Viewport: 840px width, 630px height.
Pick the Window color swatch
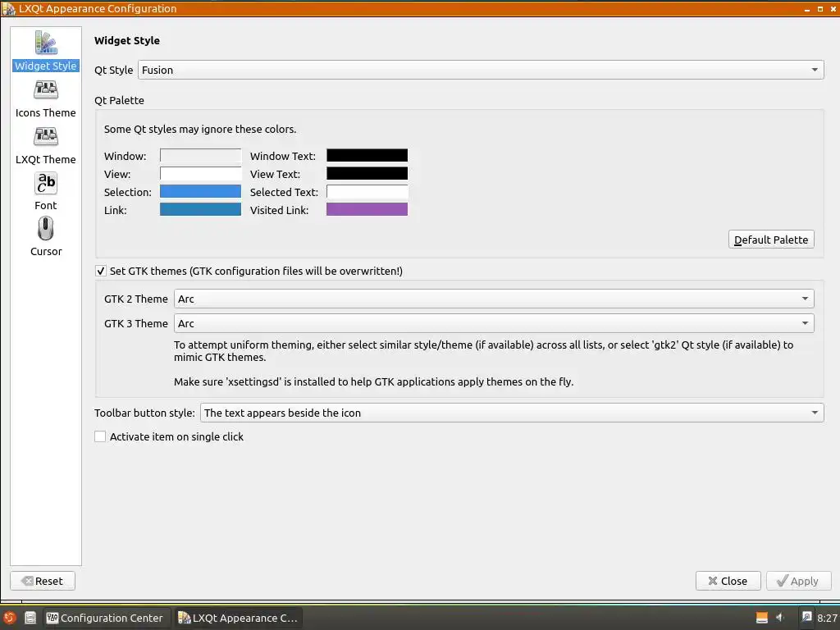200,156
